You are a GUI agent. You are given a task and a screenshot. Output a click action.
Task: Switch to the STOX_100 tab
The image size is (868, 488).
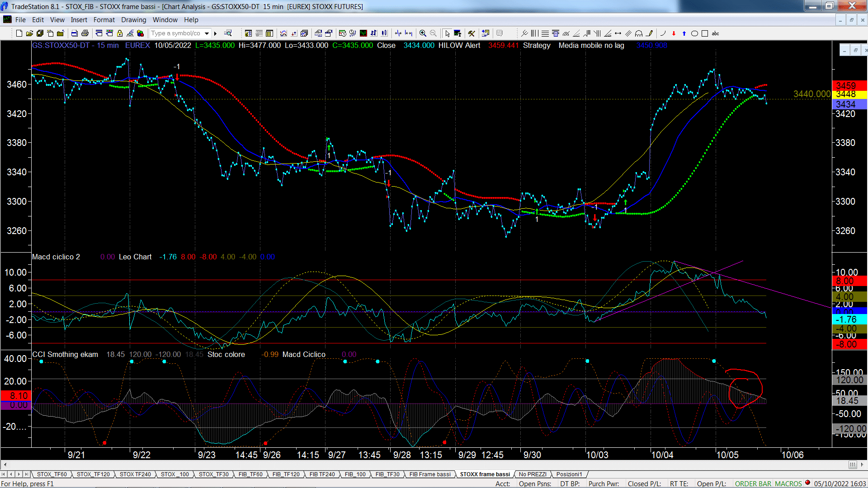pos(175,474)
